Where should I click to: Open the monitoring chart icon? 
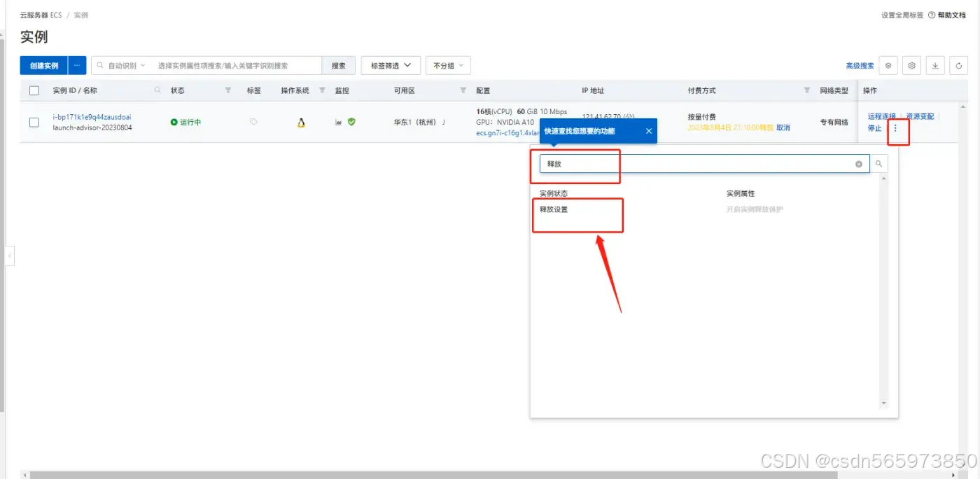(x=339, y=123)
